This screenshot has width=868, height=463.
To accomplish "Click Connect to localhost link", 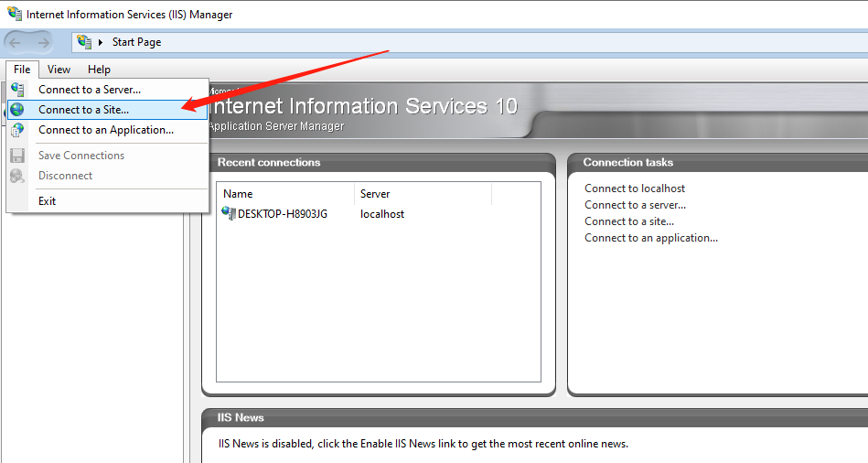I will click(635, 188).
